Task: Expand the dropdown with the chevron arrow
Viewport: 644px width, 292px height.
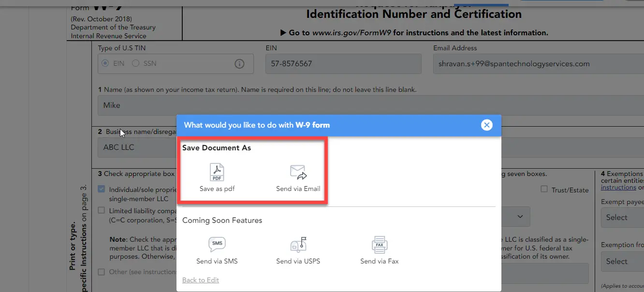Action: [520, 216]
